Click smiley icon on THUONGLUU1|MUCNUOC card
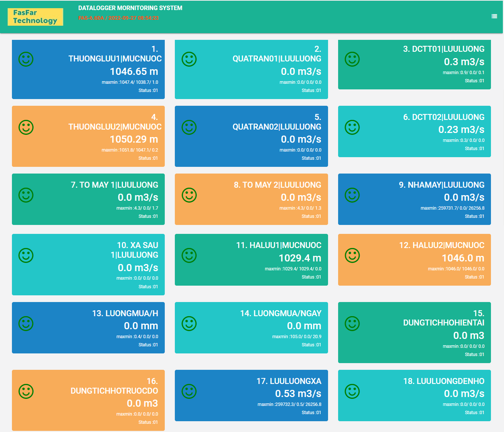The width and height of the screenshot is (504, 432). (26, 59)
